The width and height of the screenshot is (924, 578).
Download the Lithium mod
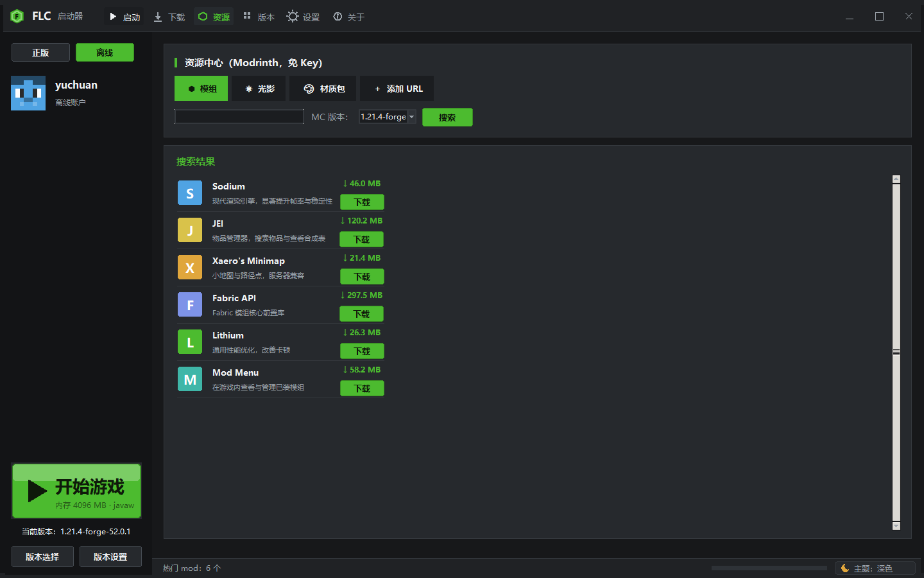point(362,351)
